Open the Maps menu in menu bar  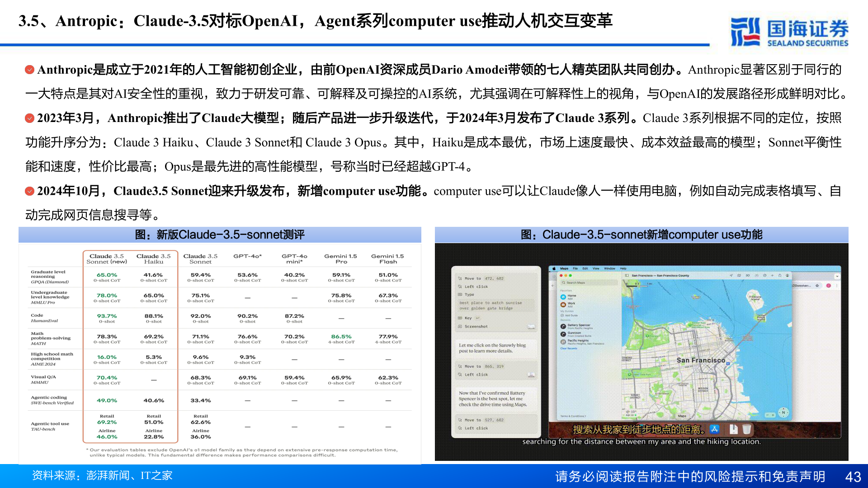[564, 268]
